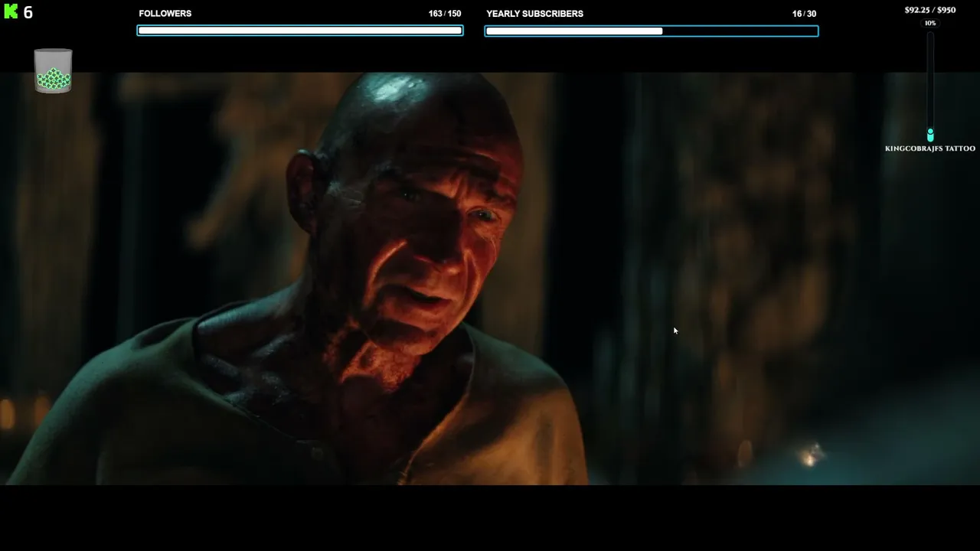Click the green Kick logo icon
980x551 pixels.
(11, 12)
